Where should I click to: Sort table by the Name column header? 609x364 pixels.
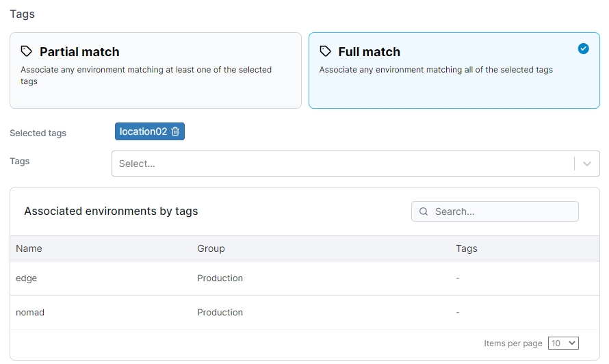click(x=29, y=248)
